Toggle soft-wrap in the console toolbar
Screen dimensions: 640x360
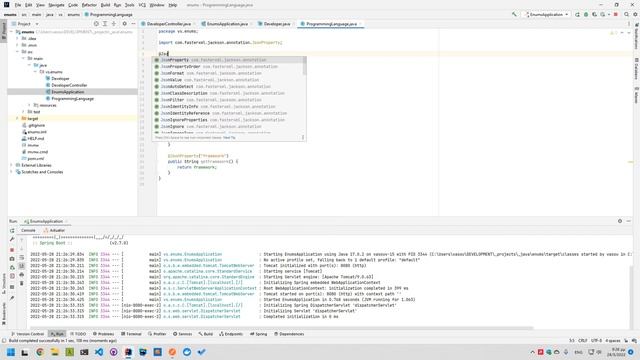(x=22, y=258)
